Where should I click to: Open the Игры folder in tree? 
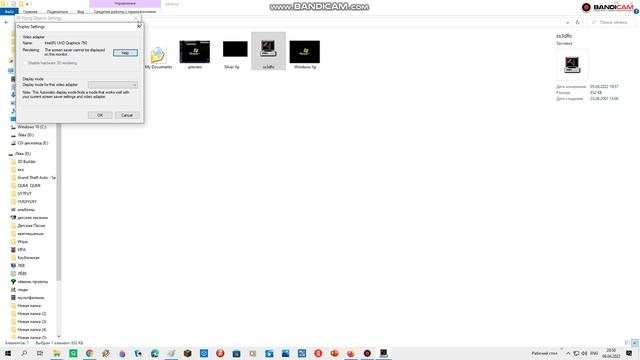pyautogui.click(x=22, y=242)
